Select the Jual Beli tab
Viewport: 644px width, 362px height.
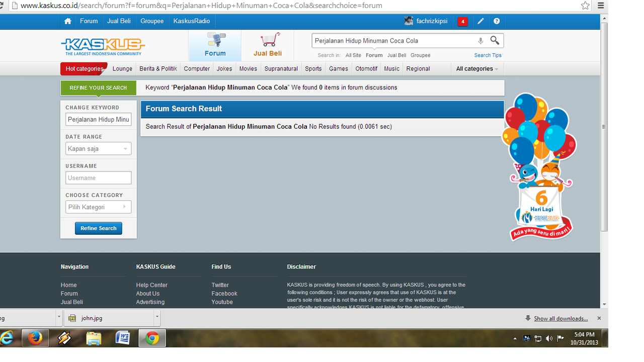click(267, 45)
